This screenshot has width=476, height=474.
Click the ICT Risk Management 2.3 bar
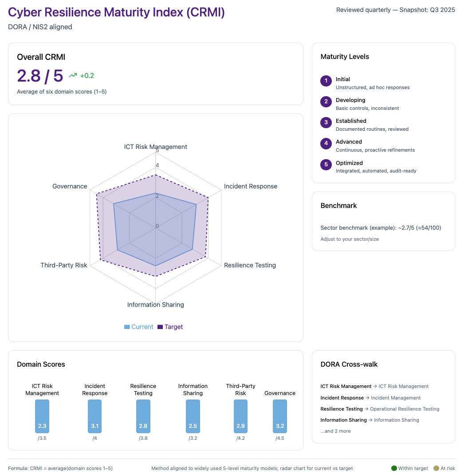(x=42, y=416)
